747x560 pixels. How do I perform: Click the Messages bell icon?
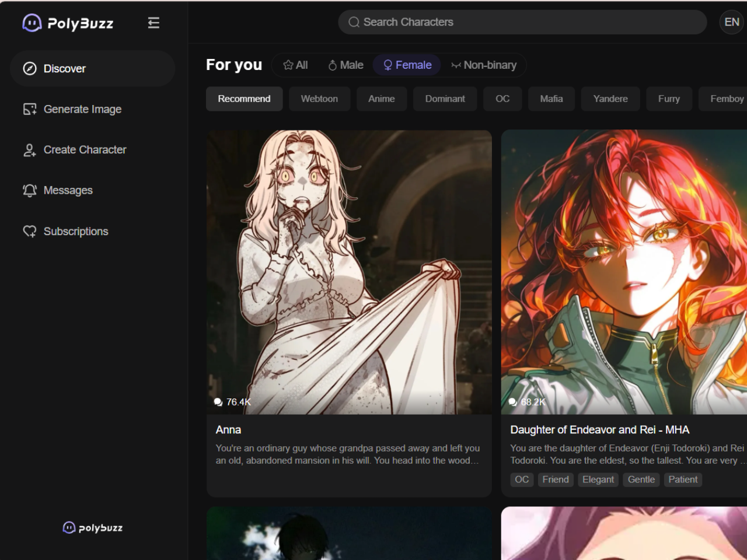pos(30,191)
